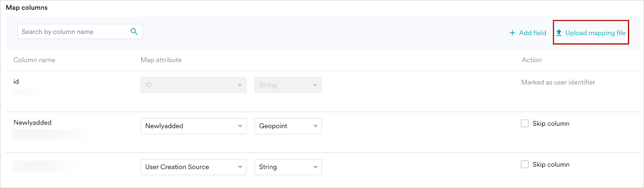Open the User Creation Source dropdown
The width and height of the screenshot is (644, 188).
(193, 167)
